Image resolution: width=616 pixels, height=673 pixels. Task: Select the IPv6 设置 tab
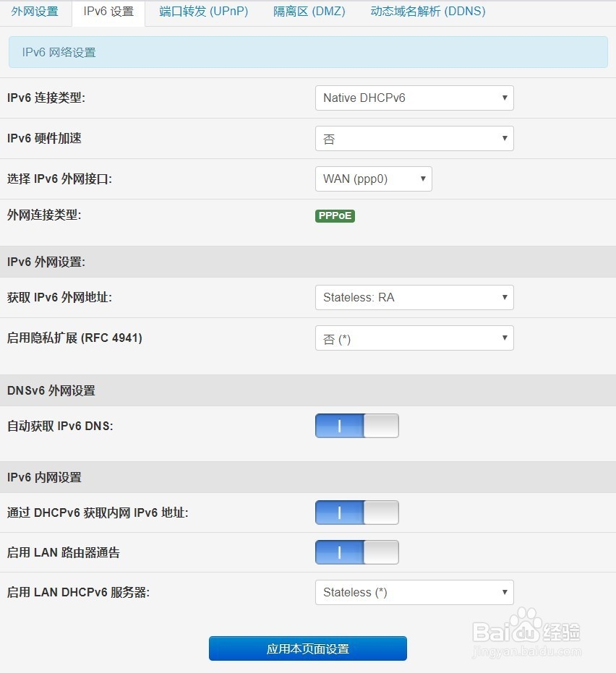pos(108,12)
